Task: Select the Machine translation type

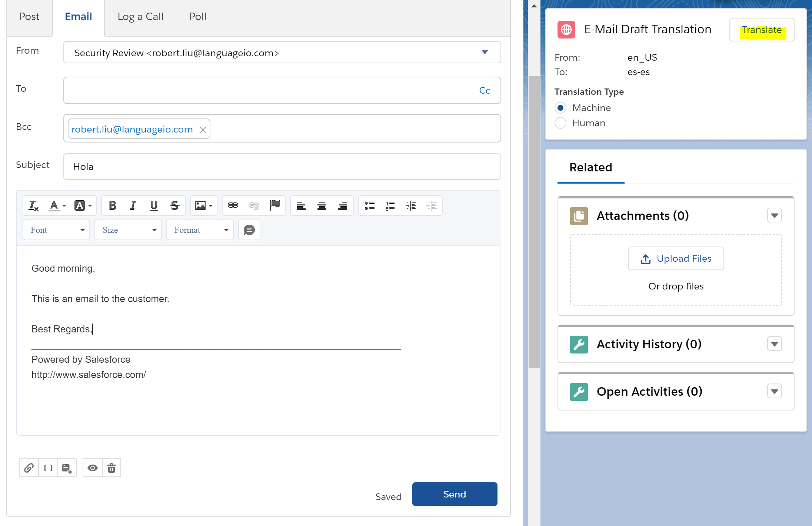Action: (560, 108)
